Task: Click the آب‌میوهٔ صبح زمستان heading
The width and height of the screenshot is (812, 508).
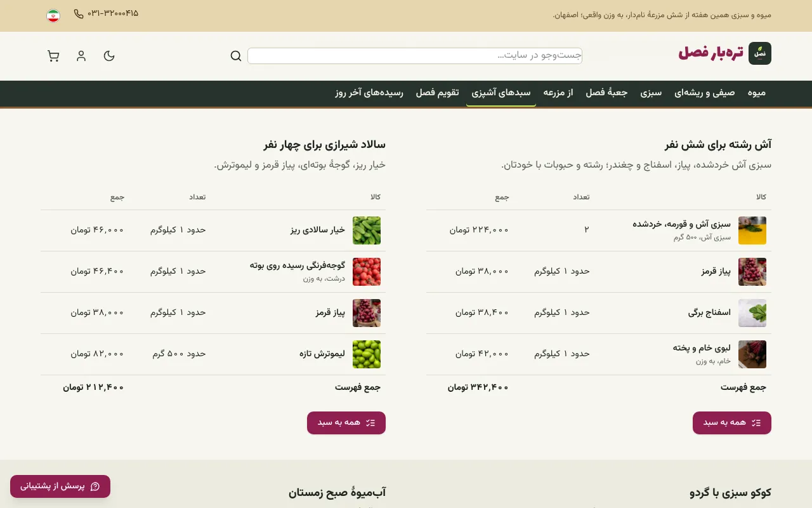Action: pyautogui.click(x=337, y=493)
